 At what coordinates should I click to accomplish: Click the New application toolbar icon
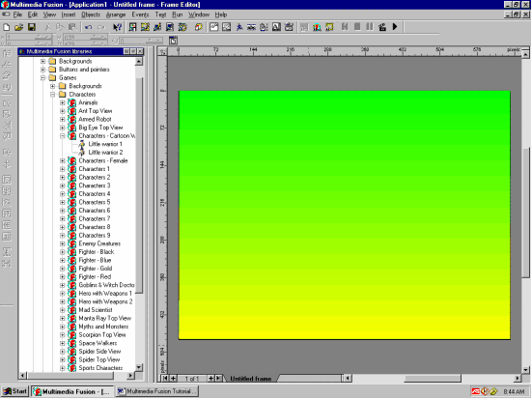pos(6,27)
